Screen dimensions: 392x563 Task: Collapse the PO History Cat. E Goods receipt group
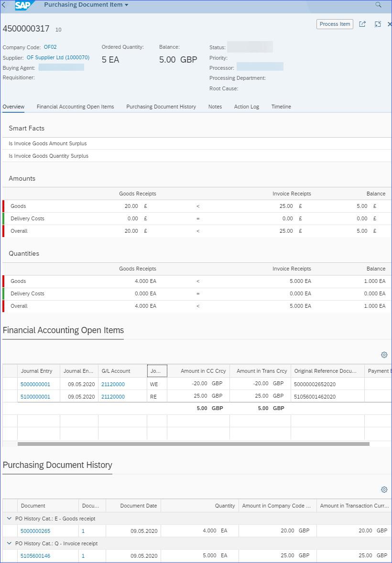tap(9, 519)
